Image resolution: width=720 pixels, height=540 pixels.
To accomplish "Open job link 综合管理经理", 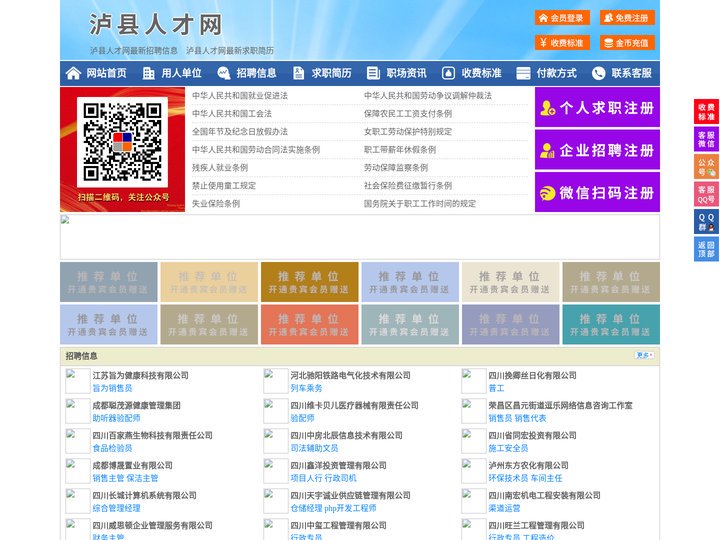I will click(x=117, y=508).
